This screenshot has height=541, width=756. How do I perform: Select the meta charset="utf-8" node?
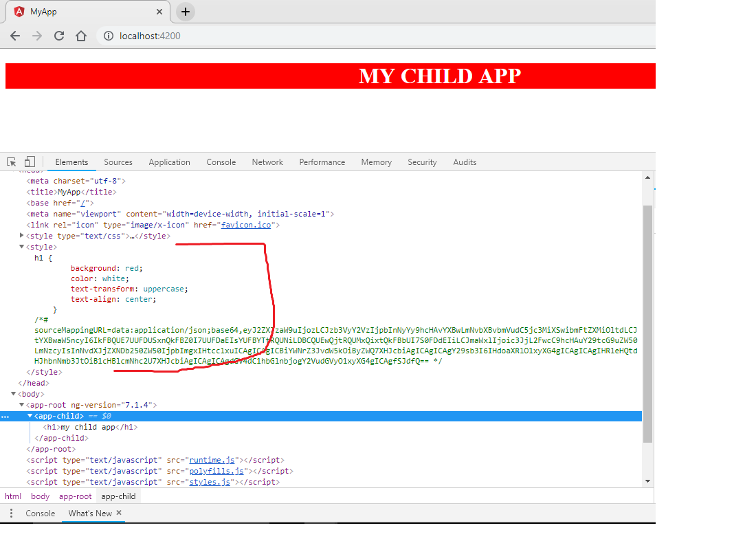coord(76,181)
